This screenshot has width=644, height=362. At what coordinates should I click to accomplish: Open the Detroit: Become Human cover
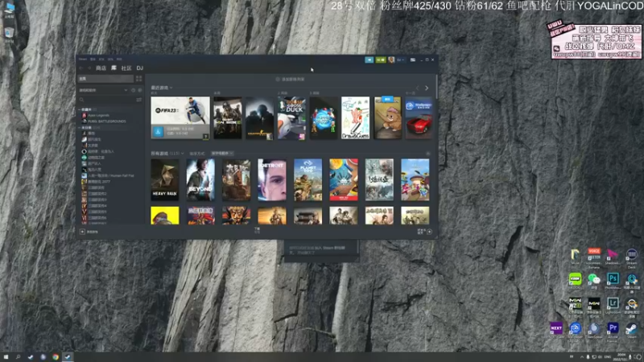pyautogui.click(x=272, y=179)
